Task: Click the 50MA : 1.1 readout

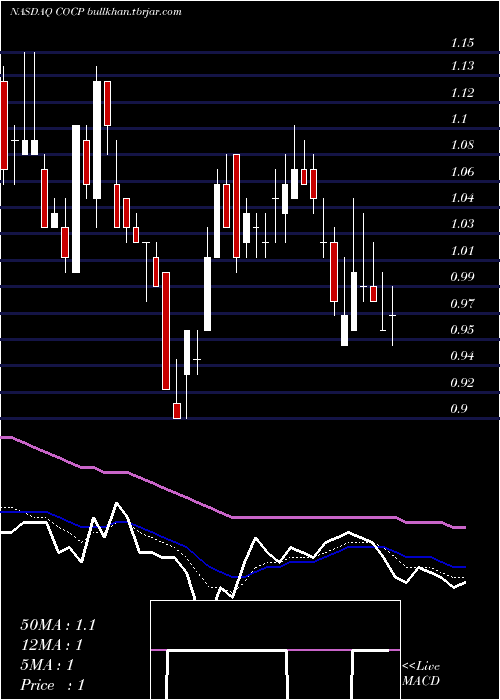Action: coord(58,625)
